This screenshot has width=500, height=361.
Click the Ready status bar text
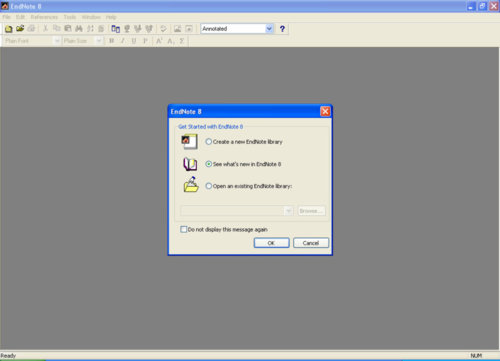(8, 356)
